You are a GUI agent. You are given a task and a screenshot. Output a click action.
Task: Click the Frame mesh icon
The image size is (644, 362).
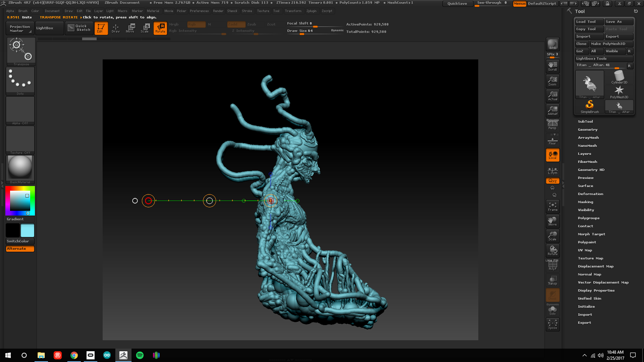coord(553,206)
